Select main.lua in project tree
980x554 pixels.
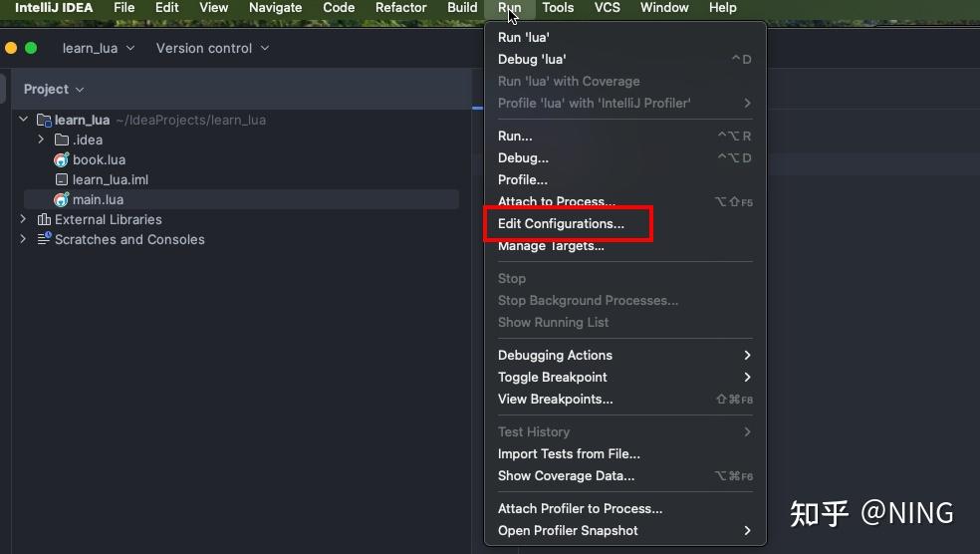click(241, 200)
